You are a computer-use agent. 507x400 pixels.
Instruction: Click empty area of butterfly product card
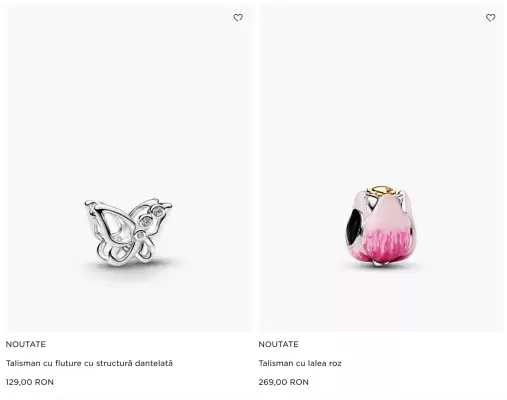point(129,100)
